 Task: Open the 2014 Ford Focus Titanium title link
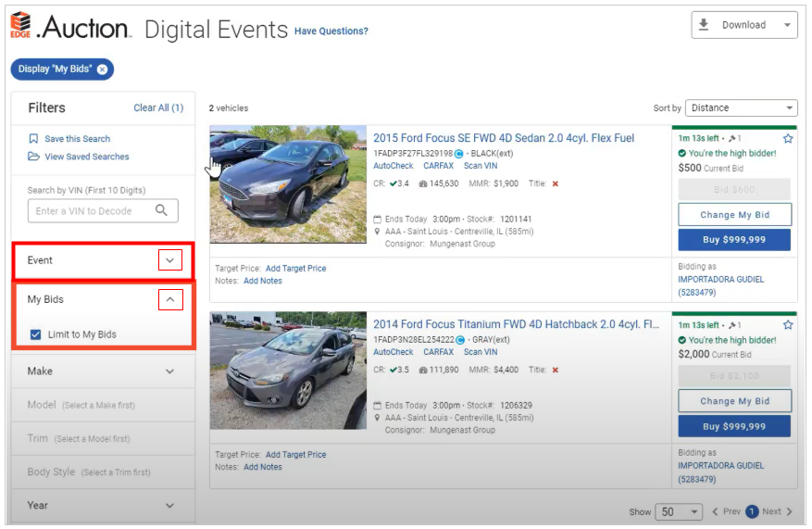click(517, 324)
